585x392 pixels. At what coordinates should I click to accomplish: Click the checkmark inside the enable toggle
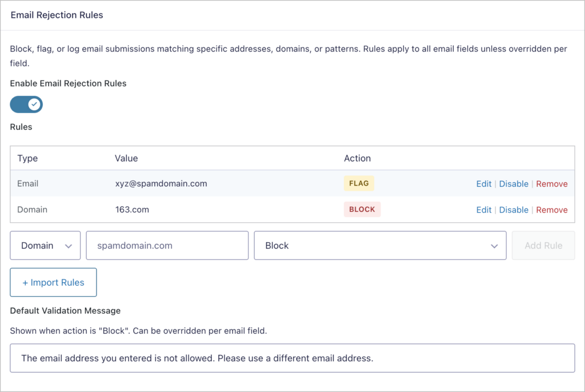coord(34,104)
